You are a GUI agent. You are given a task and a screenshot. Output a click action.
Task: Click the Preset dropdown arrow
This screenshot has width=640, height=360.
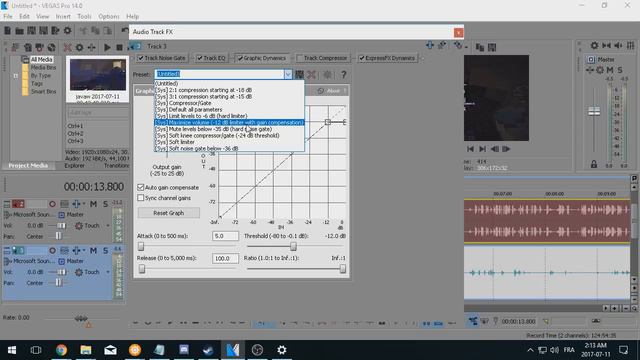click(x=288, y=74)
